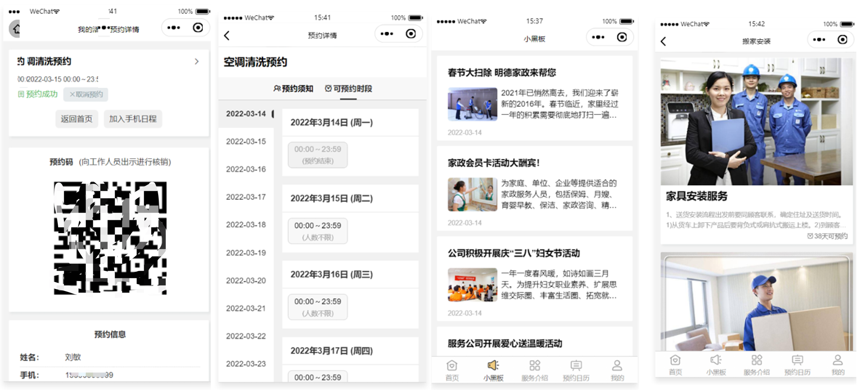Tap thumbnail of 妇女节活动 article
Viewport: 868px width, 390px height.
[x=473, y=285]
